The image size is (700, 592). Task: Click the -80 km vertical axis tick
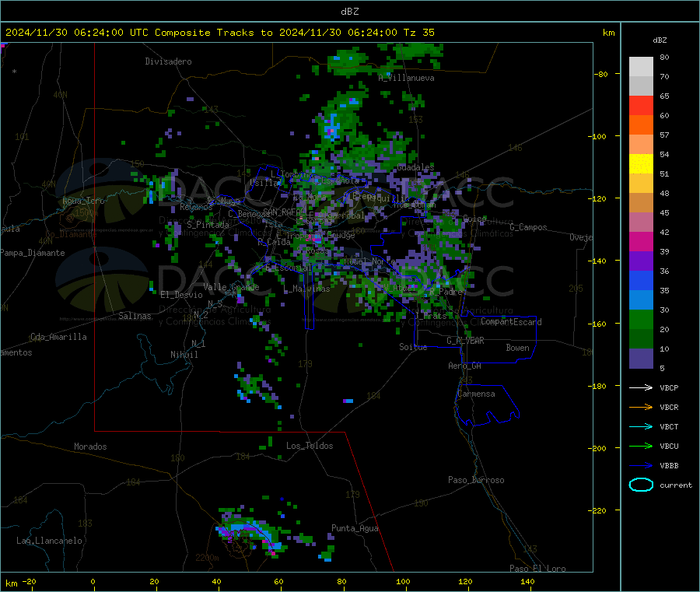pyautogui.click(x=601, y=74)
